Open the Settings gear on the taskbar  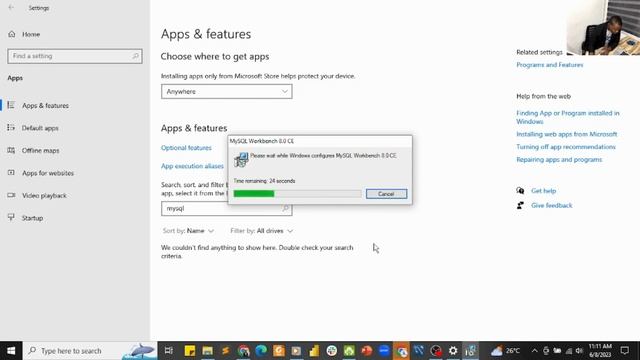pyautogui.click(x=453, y=351)
